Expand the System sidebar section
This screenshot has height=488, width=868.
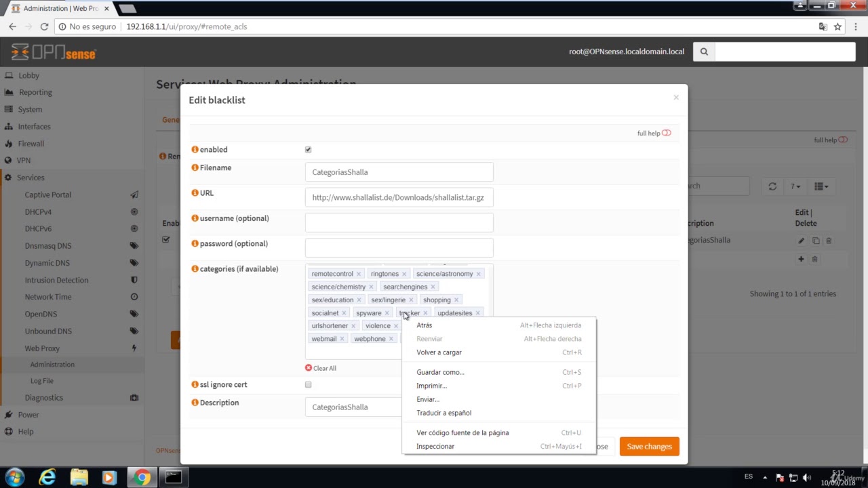[72, 109]
